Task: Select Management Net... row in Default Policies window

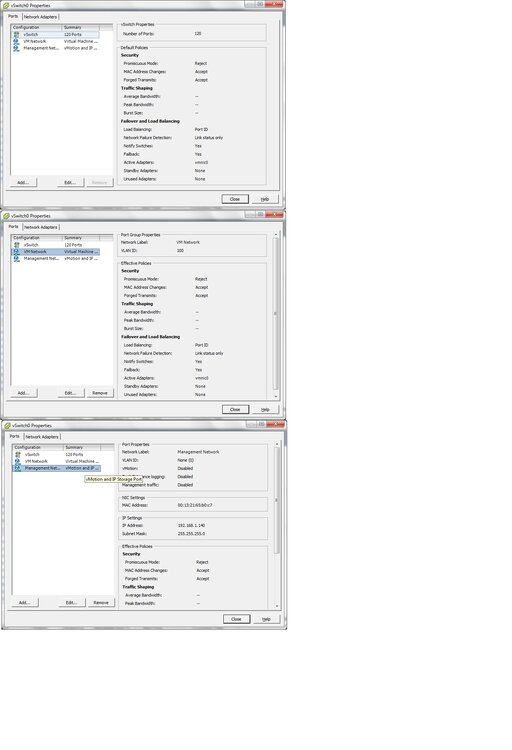Action: pyautogui.click(x=56, y=48)
